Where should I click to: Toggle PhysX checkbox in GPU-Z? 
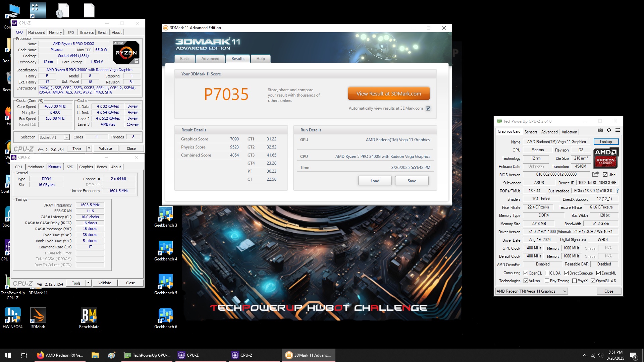[574, 281]
